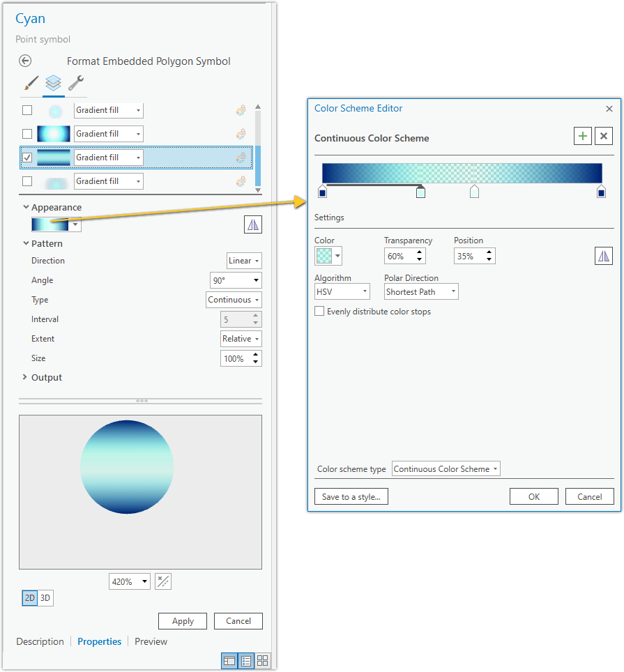Open the Structure wrench tab
Screen dimensions: 624x672
click(x=76, y=83)
